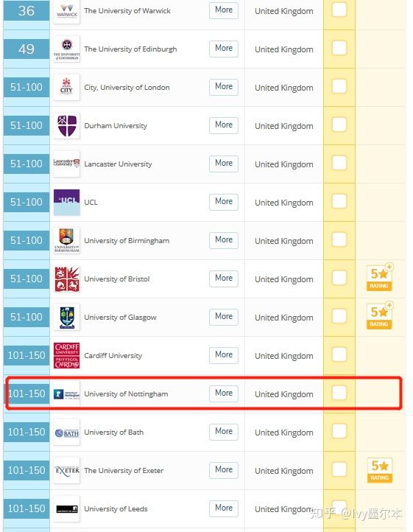The height and width of the screenshot is (532, 413).
Task: Tick the compare checkbox for University of Nottingham
Action: pos(339,393)
